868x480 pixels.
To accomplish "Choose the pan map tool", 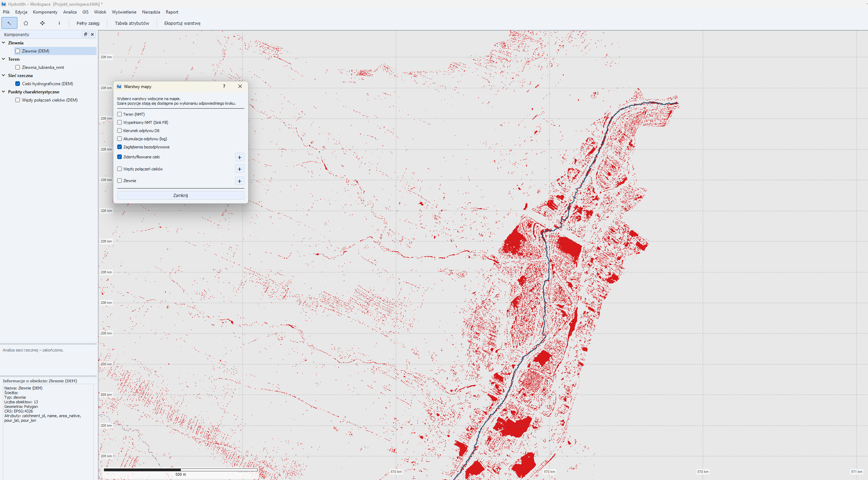I will [43, 23].
